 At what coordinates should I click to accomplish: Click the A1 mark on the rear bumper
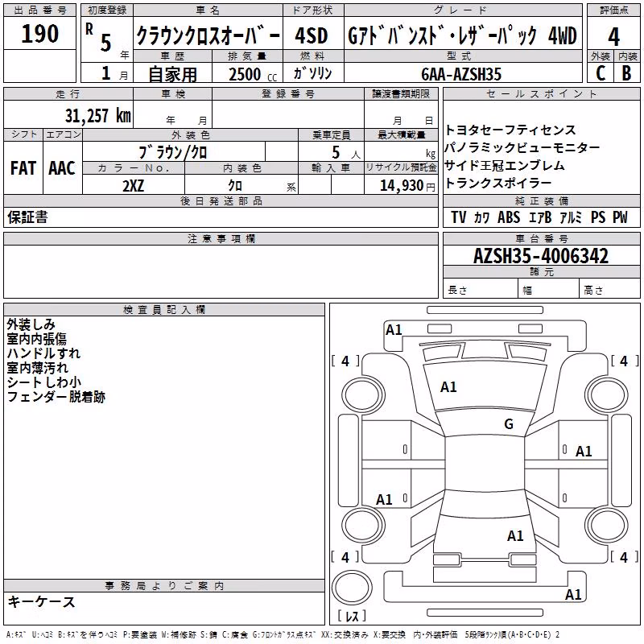point(573,594)
